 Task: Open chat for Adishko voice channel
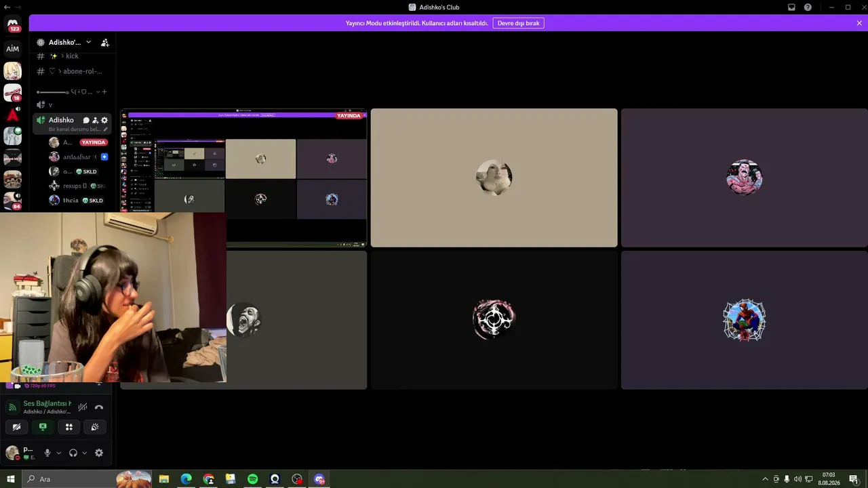pyautogui.click(x=86, y=120)
